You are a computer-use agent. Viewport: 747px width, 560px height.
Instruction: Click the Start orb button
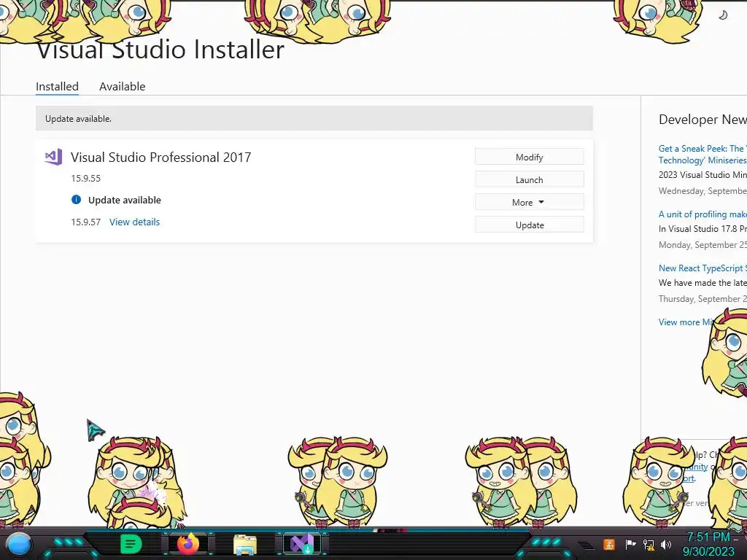19,545
